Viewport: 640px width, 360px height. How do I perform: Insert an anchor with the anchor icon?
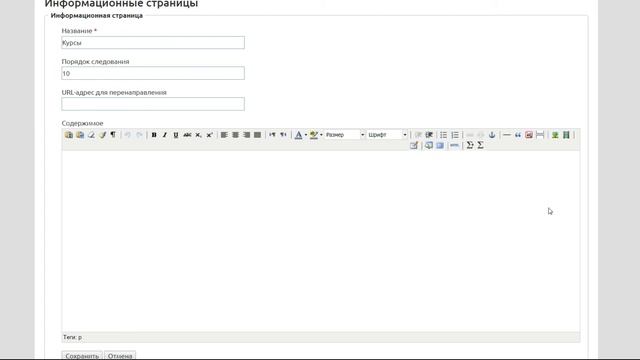coord(492,135)
